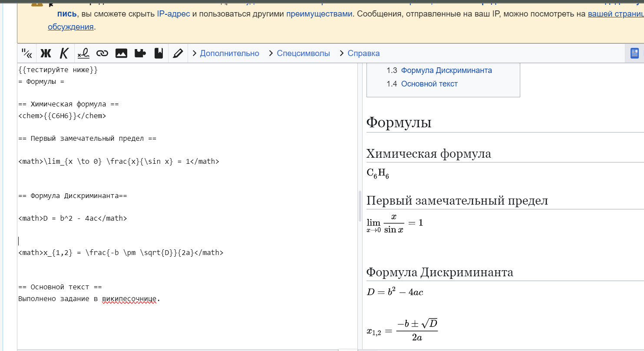Insert a reference with book icon
The width and height of the screenshot is (644, 351).
tap(159, 53)
